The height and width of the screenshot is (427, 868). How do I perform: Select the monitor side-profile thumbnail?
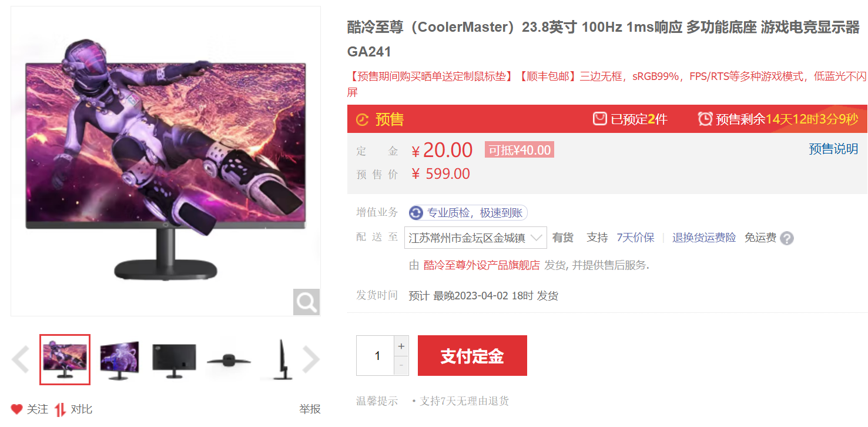tap(281, 359)
